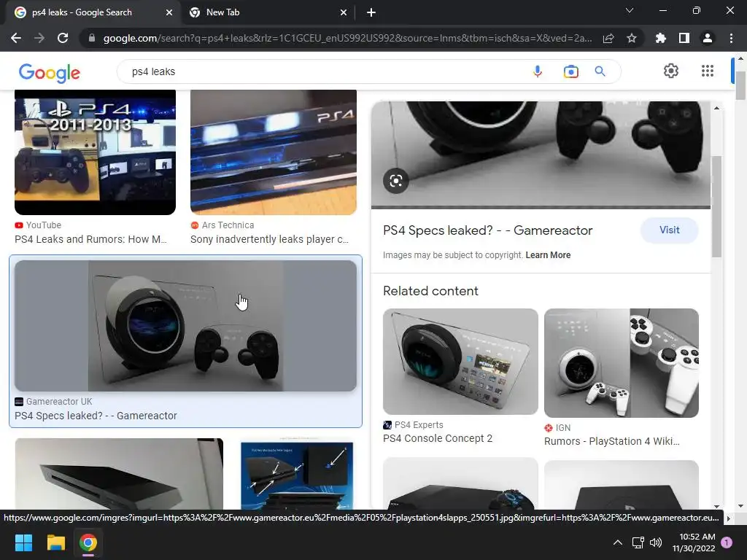Search by image with camera icon
Screen dimensions: 747x560
point(570,71)
